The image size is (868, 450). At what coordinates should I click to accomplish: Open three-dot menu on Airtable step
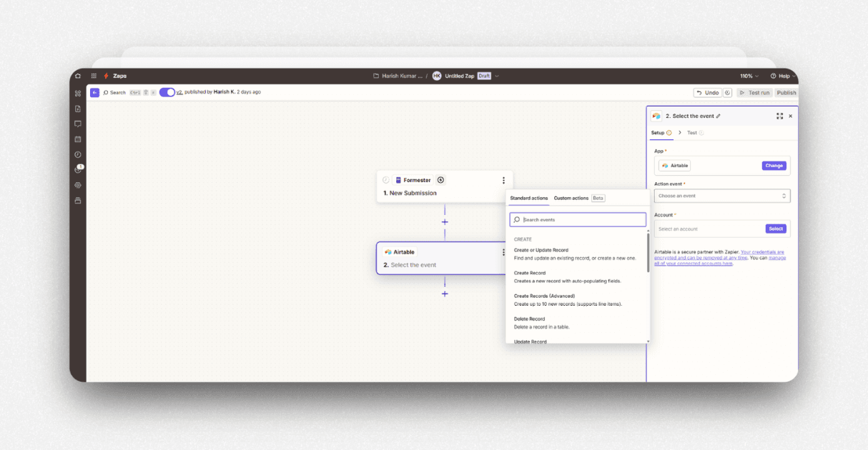coord(503,252)
